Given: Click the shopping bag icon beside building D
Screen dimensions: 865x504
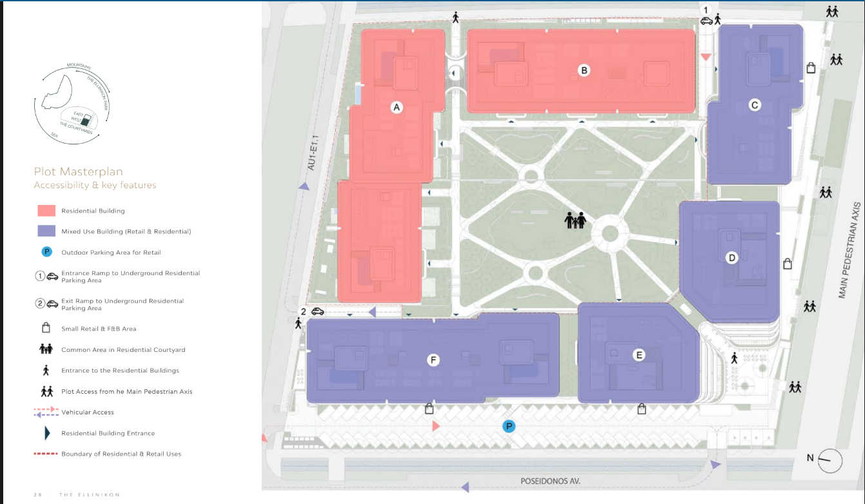Looking at the screenshot, I should (787, 263).
